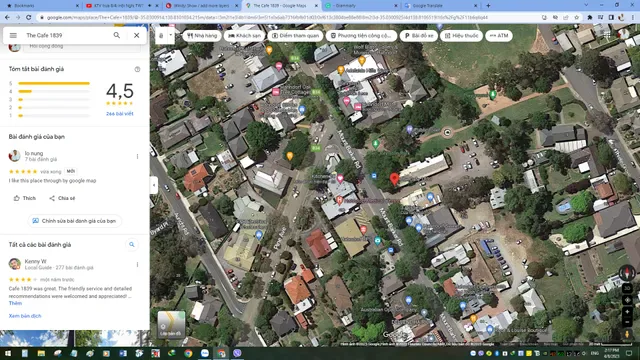The width and height of the screenshot is (640, 360).
Task: Open more options for Kenny W's review
Action: pos(137,264)
